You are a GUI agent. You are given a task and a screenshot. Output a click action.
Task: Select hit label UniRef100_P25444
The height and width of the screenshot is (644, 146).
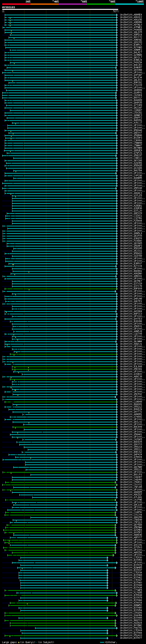coord(131,221)
